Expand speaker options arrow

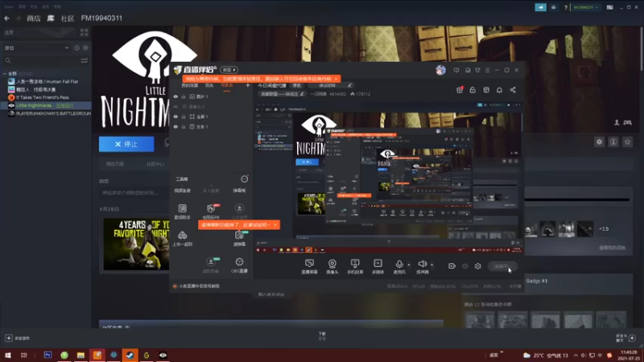[431, 265]
